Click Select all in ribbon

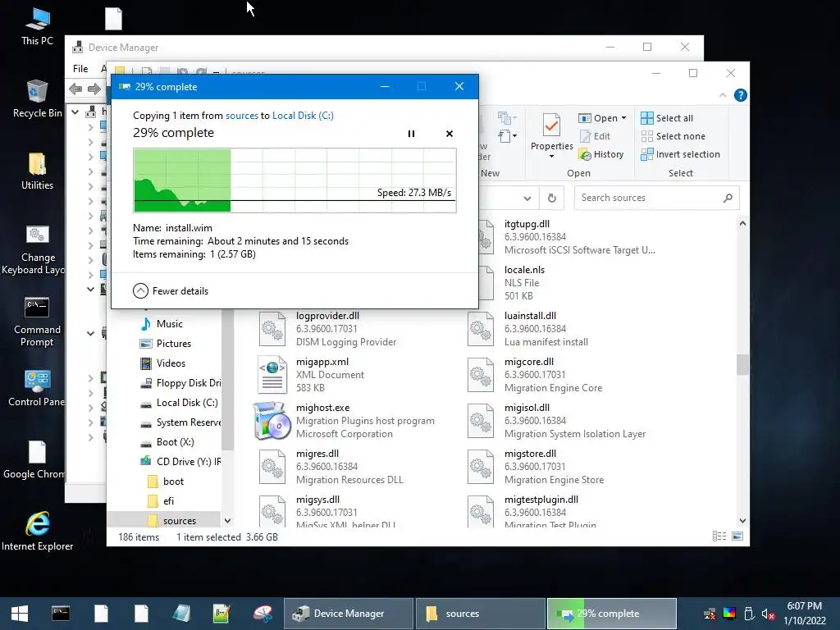coord(667,118)
